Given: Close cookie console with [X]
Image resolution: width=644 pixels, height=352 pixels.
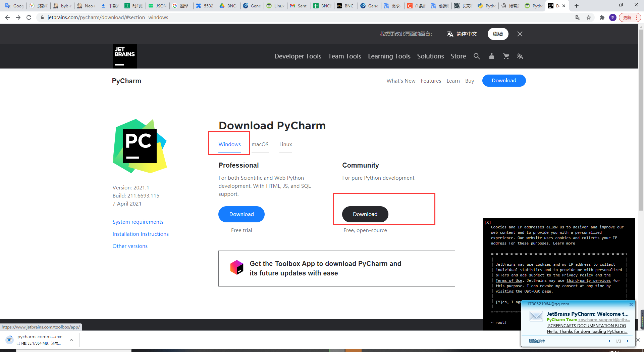Looking at the screenshot, I should (x=488, y=223).
